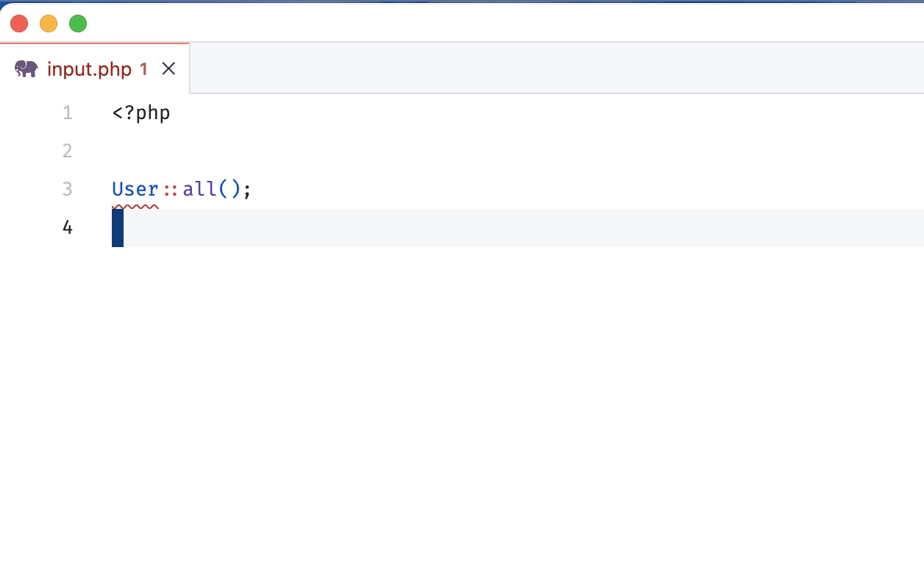Select the input.php tab label
Viewport: 924px width, 581px height.
(89, 69)
